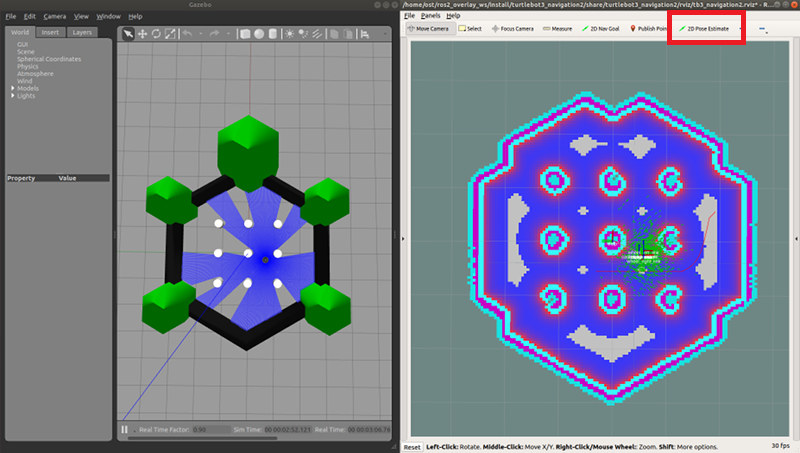Insert a box shape in Gazebo

click(245, 34)
